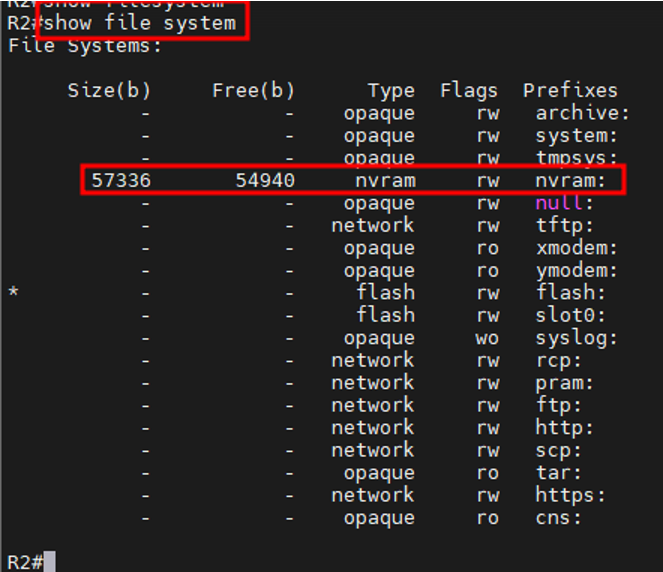Click the 'Type' column header
This screenshot has height=572, width=663.
point(391,91)
